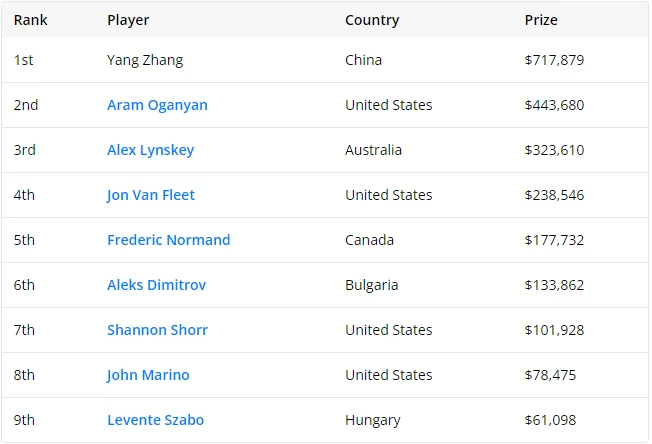Click the 5th rank cell
The height and width of the screenshot is (444, 652).
pyautogui.click(x=24, y=240)
